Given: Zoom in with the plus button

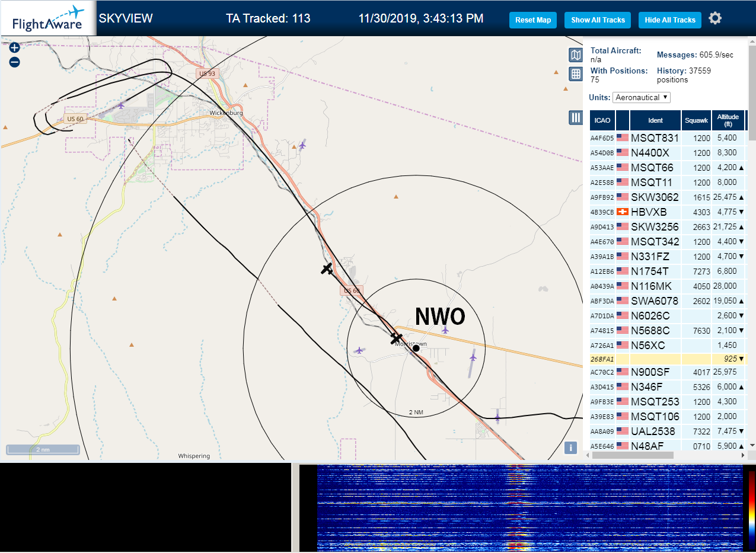Looking at the screenshot, I should (15, 47).
